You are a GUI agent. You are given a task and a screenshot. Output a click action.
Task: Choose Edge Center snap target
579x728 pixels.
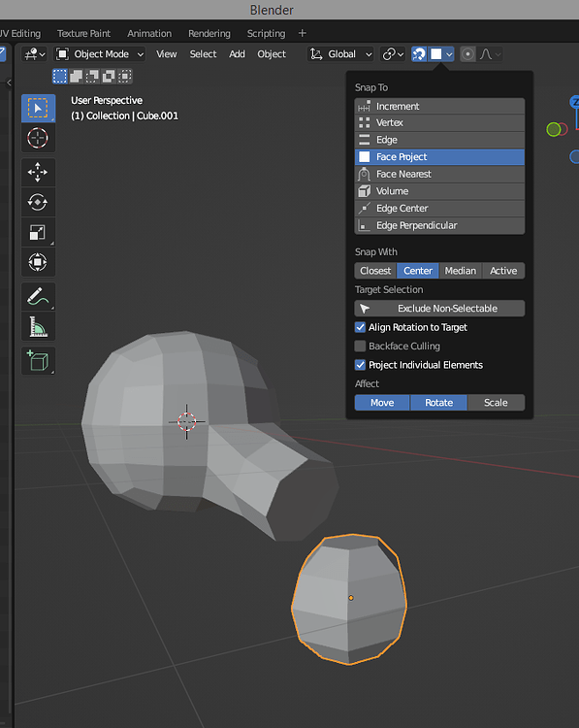point(439,209)
